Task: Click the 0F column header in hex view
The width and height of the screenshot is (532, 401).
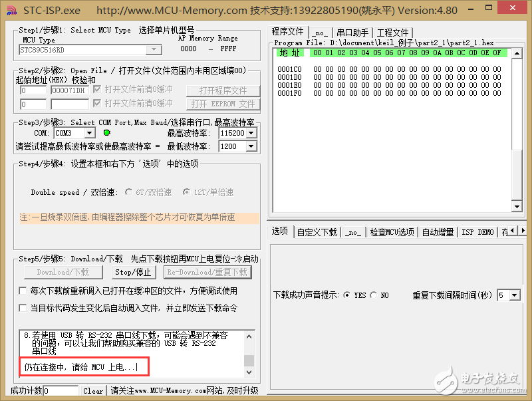Action: tap(497, 53)
